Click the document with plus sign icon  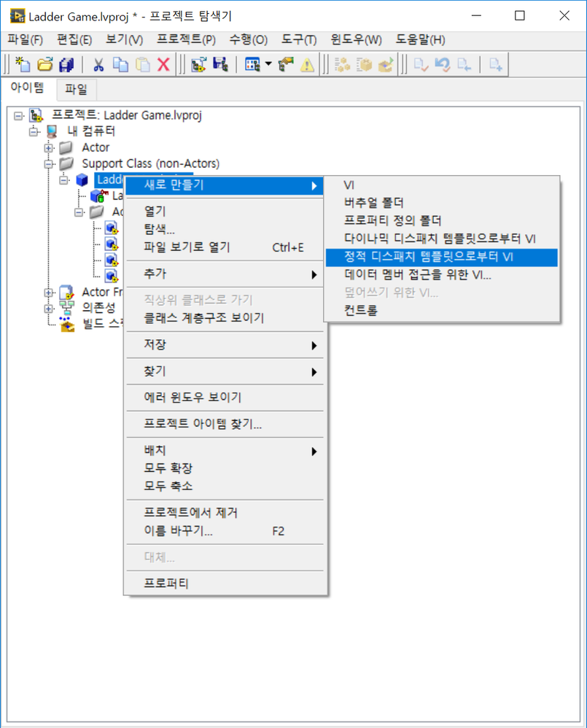[496, 64]
